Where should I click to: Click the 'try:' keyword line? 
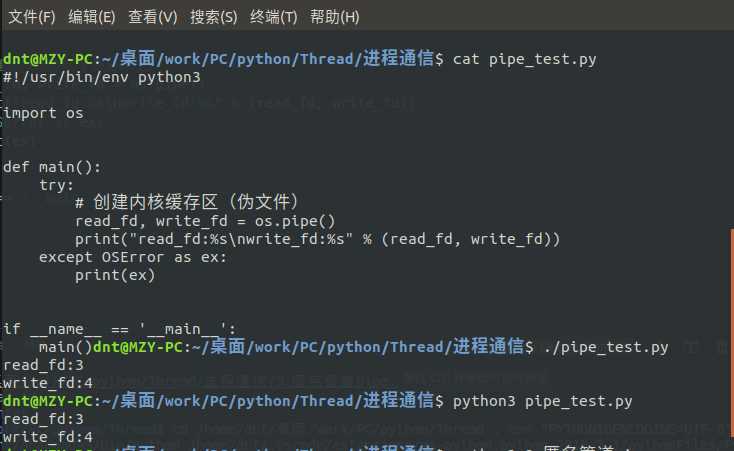coord(57,185)
